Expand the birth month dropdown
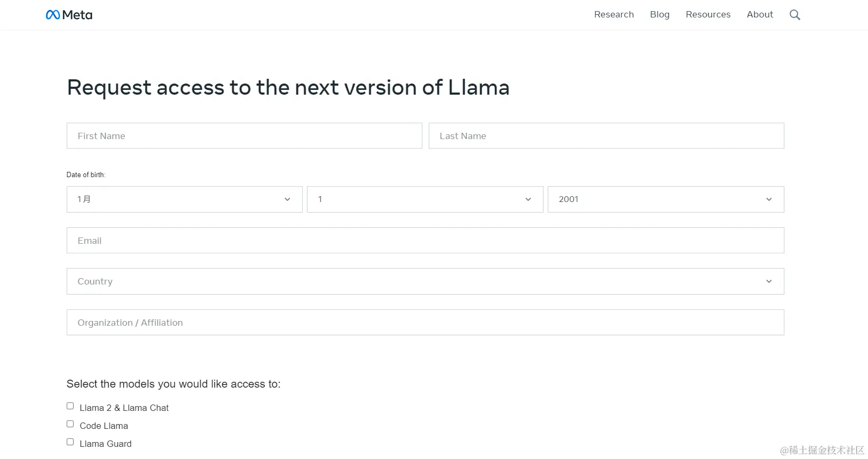Screen dimensions: 868x459 tap(184, 199)
